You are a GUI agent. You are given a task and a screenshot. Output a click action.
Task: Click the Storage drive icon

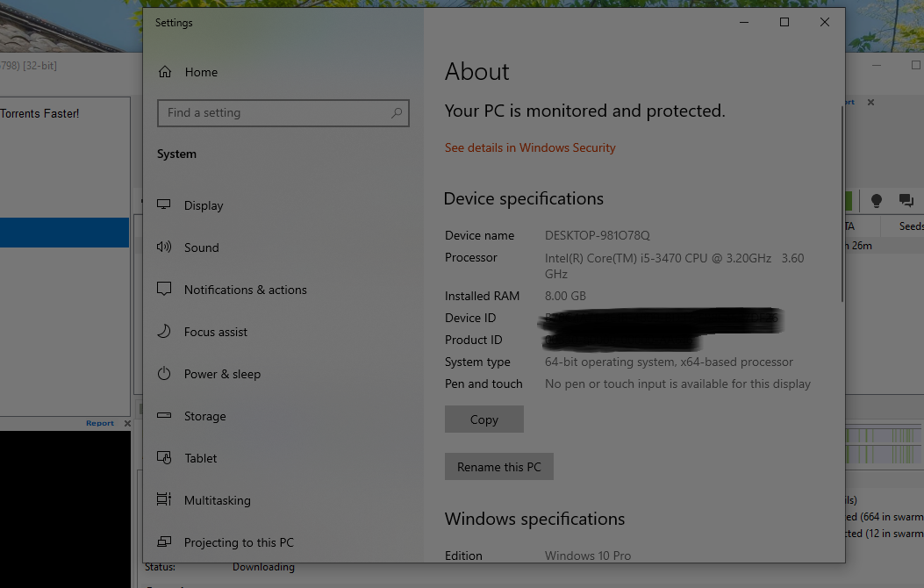click(164, 415)
